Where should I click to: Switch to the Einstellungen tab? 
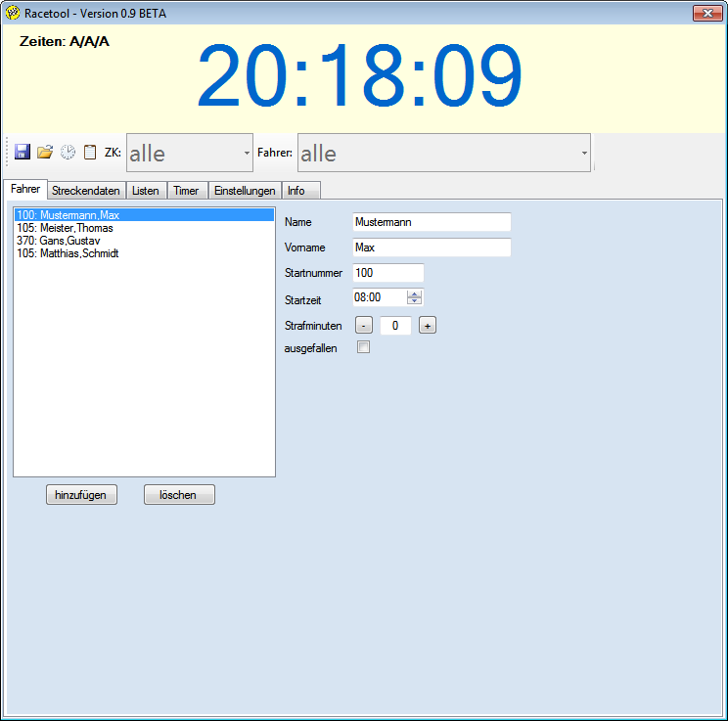tap(245, 191)
